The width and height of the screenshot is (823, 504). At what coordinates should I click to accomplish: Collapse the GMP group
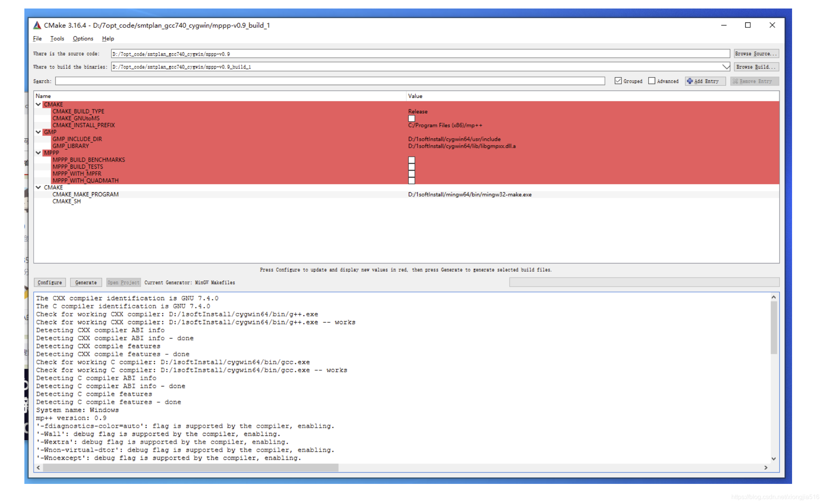(x=38, y=132)
